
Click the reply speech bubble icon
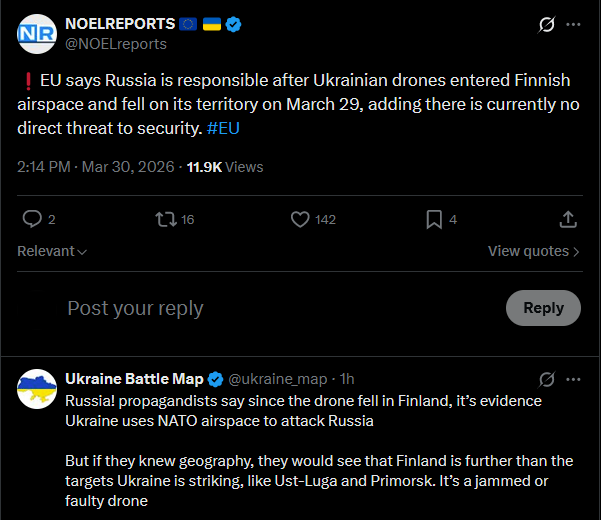coord(32,219)
